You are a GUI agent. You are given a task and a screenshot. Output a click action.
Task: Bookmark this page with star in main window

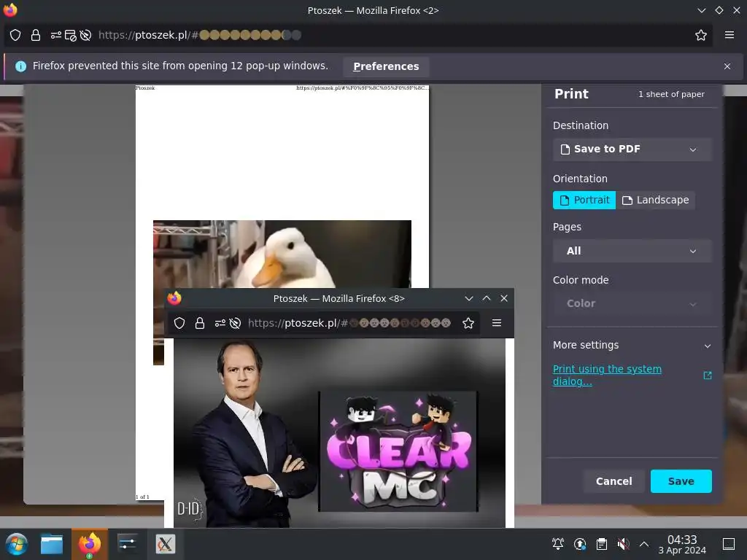click(x=700, y=35)
